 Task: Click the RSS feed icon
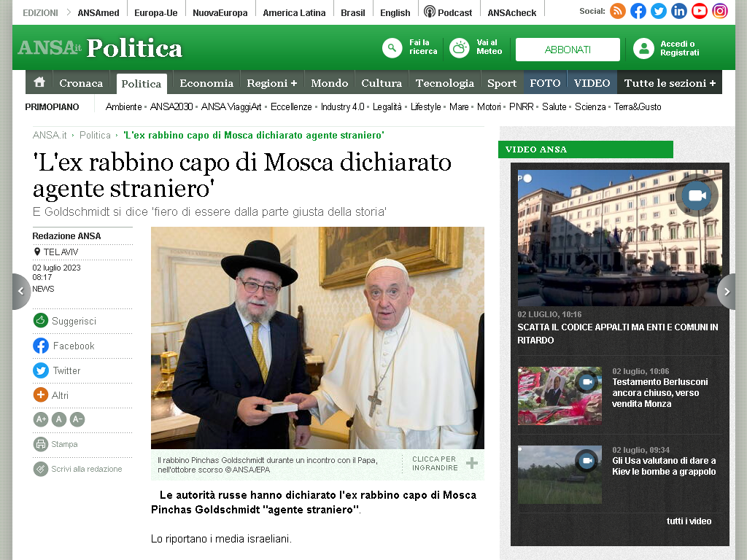(617, 11)
